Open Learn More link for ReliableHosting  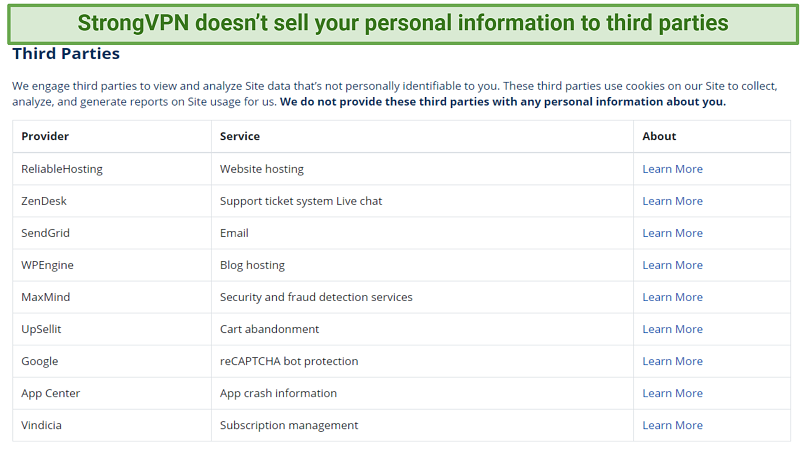[x=672, y=169]
